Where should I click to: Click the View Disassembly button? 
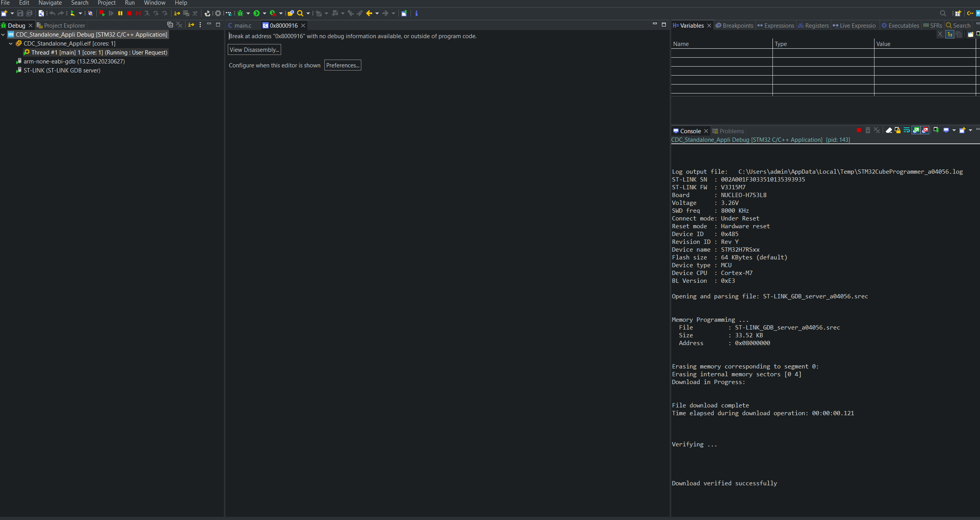(254, 49)
